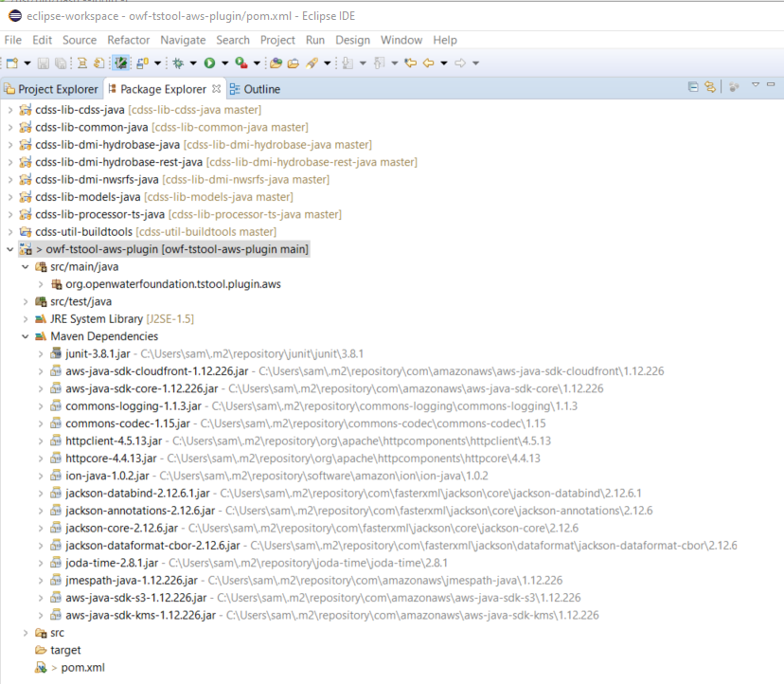
Task: Expand the org.openwaterfoundation.tstool.plugin.aws package
Action: (x=41, y=284)
